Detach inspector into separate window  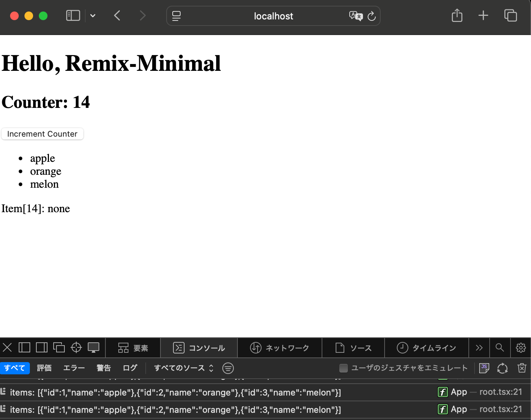[59, 347]
